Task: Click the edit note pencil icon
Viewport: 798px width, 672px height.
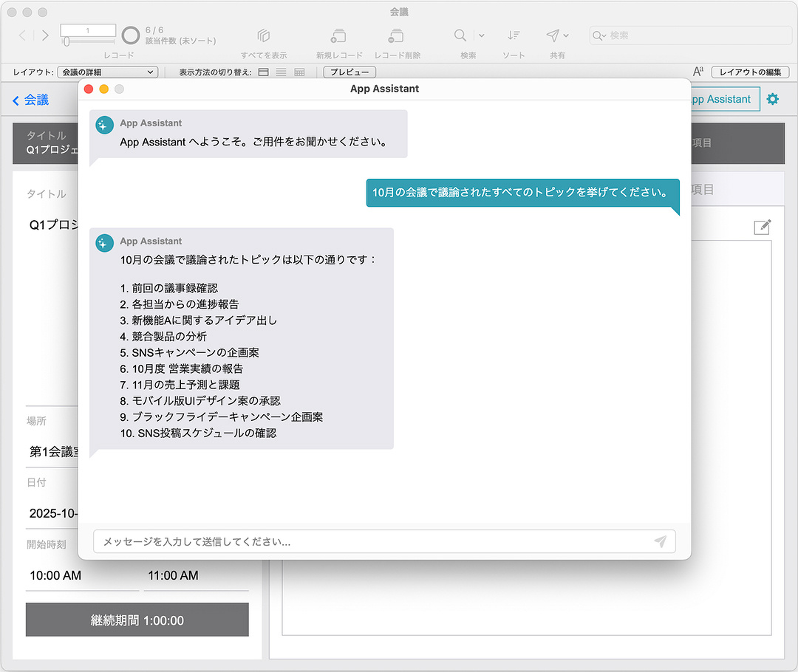Action: (762, 227)
